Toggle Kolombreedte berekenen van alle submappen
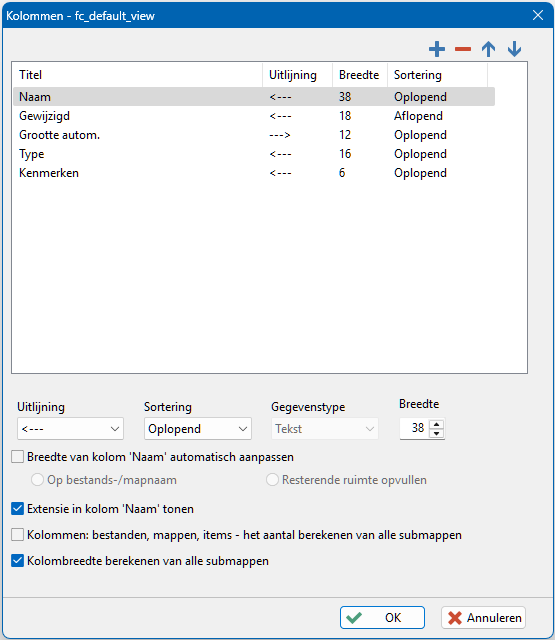The width and height of the screenshot is (555, 640). click(18, 561)
